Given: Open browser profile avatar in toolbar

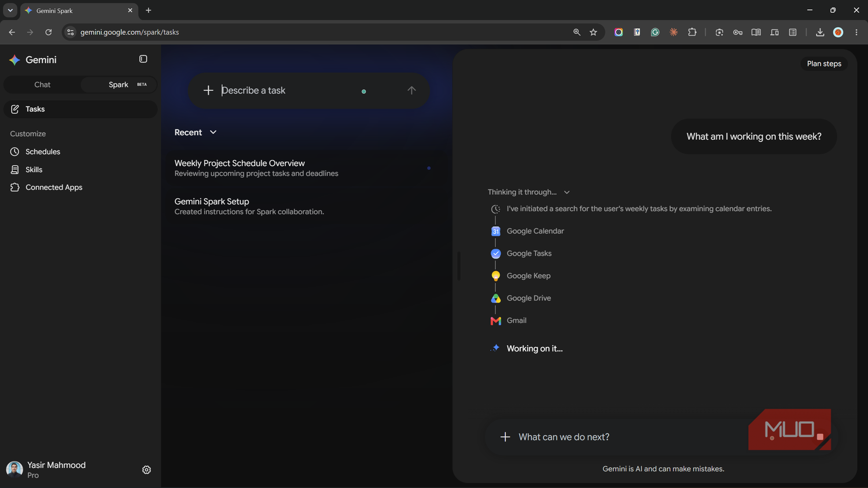Looking at the screenshot, I should pos(838,32).
